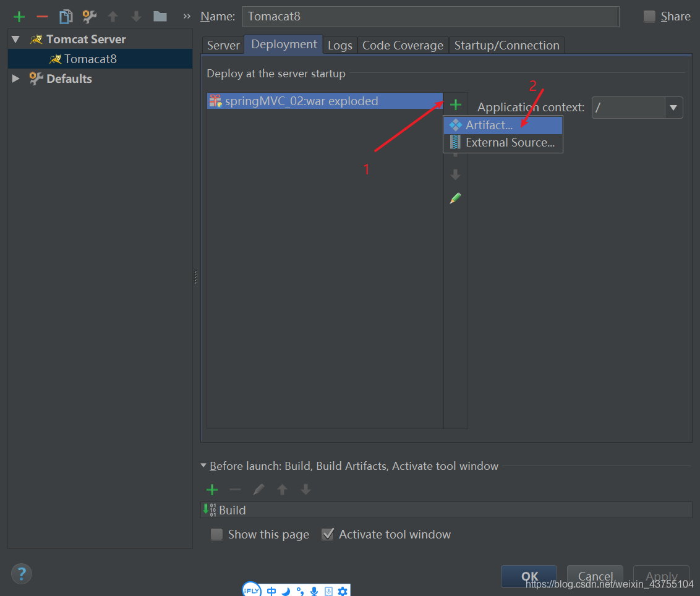Show more toolbar options chevron
The image size is (700, 596).
tap(187, 17)
